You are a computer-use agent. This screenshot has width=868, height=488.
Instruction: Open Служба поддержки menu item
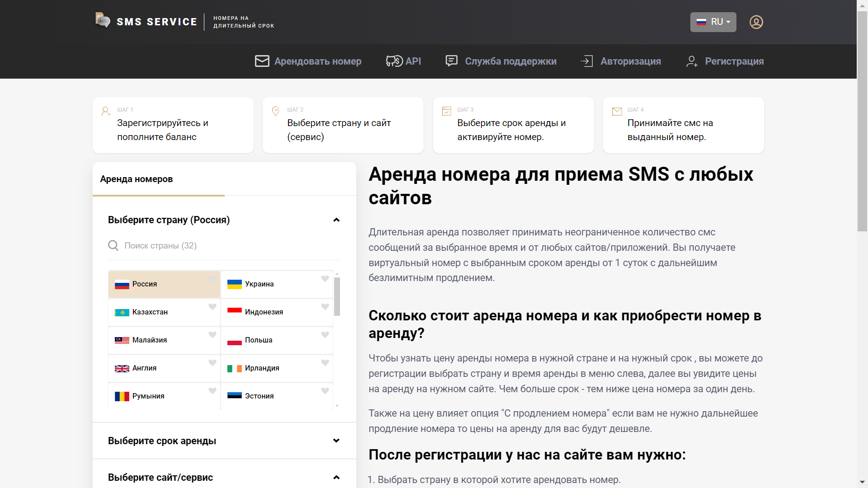pos(510,61)
